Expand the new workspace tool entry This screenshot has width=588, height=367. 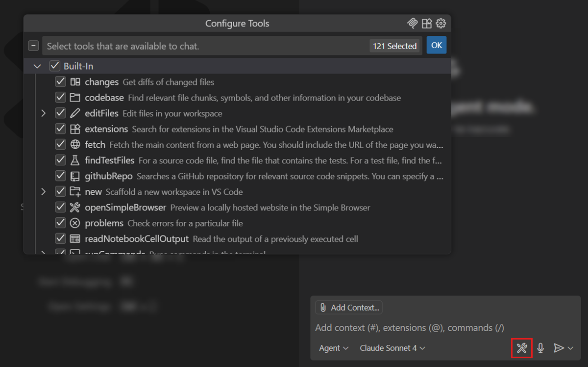[43, 191]
